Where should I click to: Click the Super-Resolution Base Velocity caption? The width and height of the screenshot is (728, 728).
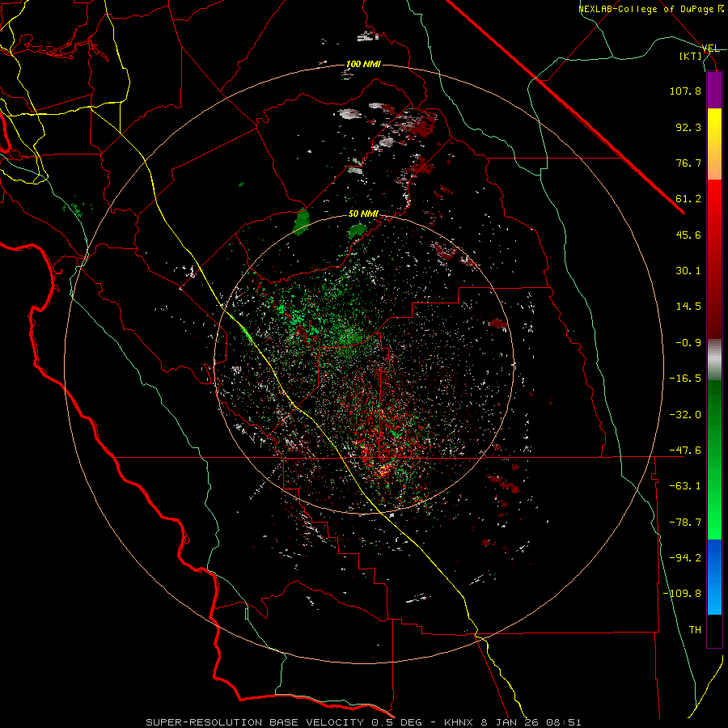point(363,722)
